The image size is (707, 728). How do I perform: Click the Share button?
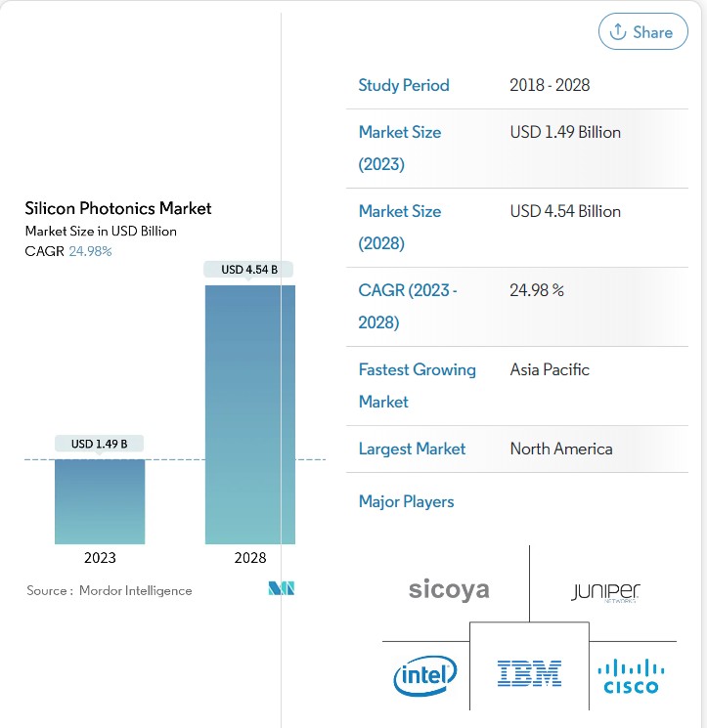641,32
